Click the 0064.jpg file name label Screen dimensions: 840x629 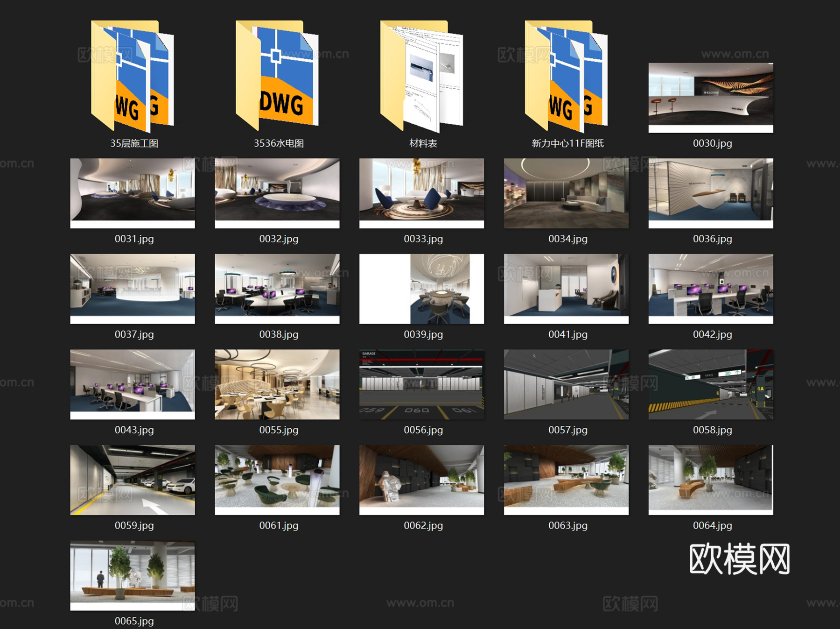click(713, 526)
